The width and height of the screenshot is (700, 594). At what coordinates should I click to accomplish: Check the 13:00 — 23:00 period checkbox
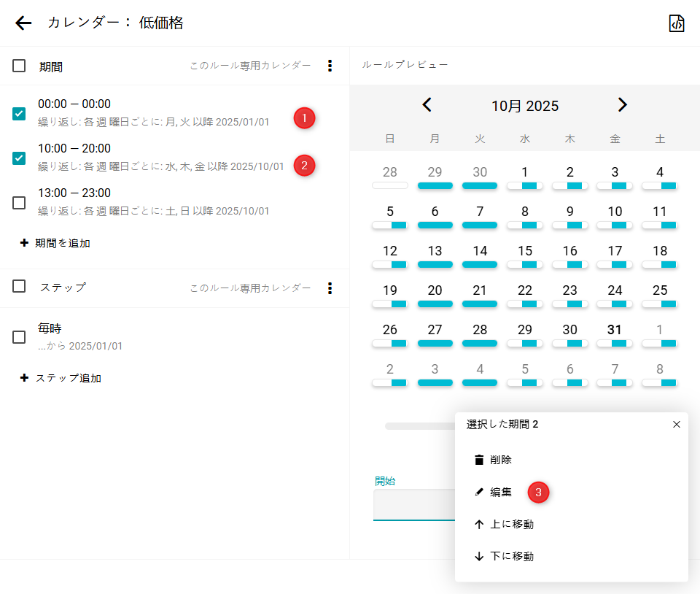pos(19,203)
